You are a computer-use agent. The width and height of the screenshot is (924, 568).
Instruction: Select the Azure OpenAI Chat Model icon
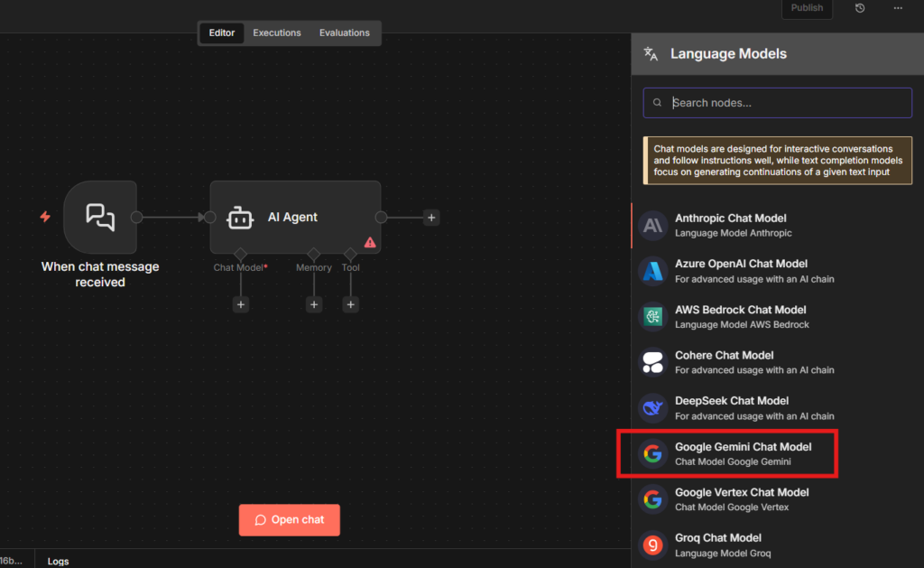pos(652,271)
